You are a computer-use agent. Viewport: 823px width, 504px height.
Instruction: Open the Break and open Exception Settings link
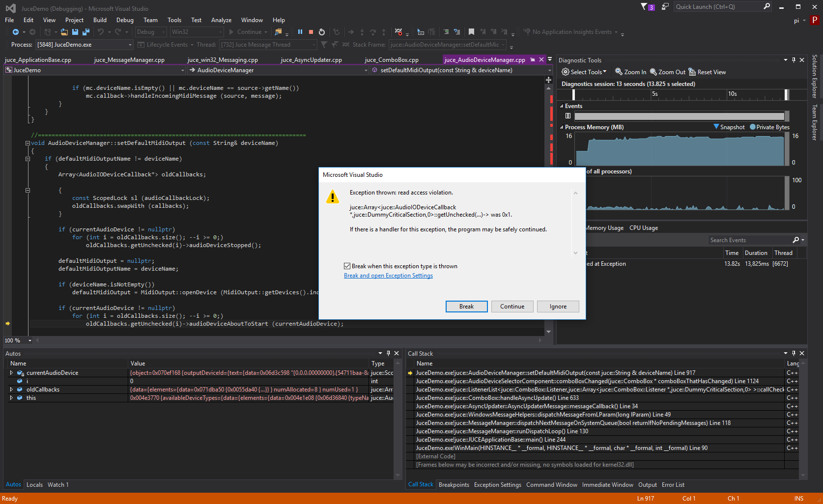click(388, 276)
